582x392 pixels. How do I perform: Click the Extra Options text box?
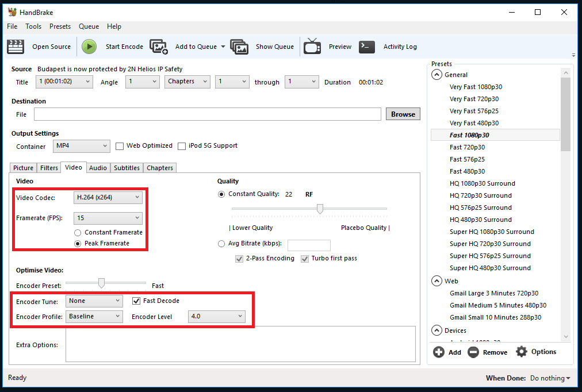click(x=240, y=344)
